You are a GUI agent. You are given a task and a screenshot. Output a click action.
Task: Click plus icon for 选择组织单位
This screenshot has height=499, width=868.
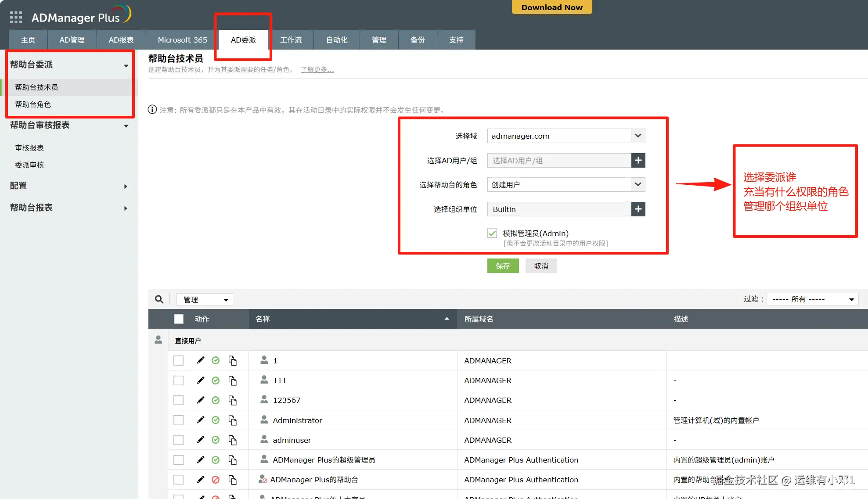pyautogui.click(x=638, y=209)
